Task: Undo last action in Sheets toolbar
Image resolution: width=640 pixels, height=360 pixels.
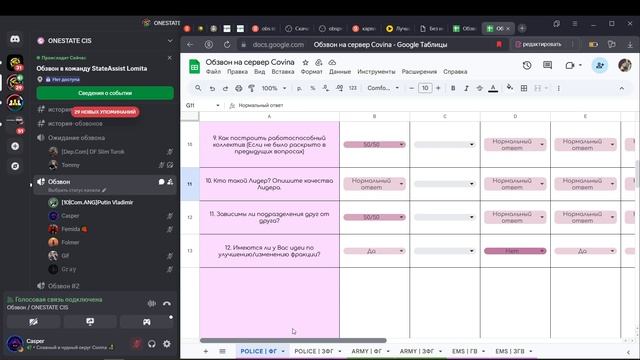Action: [x=212, y=88]
